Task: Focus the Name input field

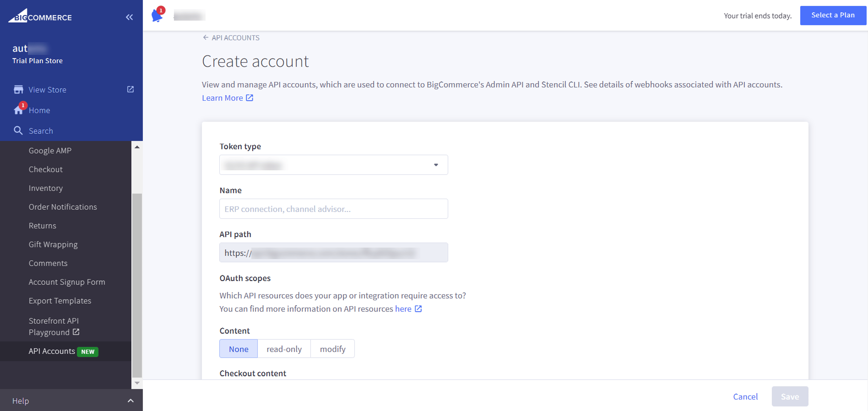Action: (334, 209)
